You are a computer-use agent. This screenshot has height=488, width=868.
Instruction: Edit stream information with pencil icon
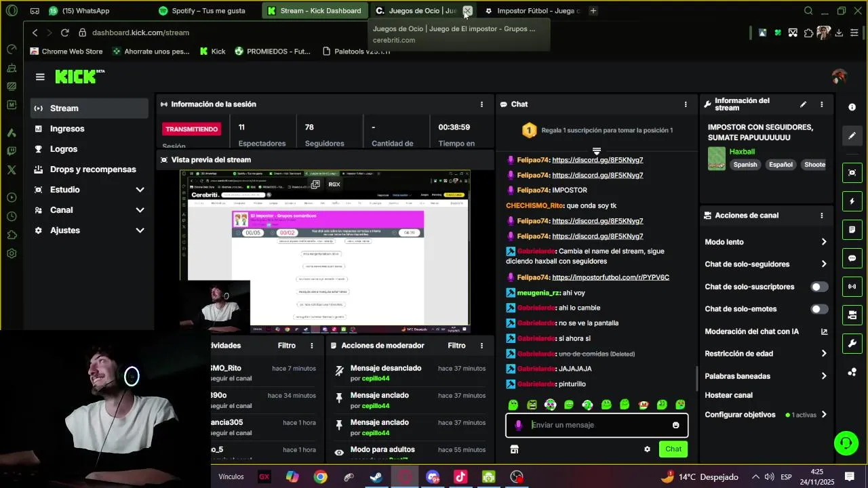[x=803, y=104]
